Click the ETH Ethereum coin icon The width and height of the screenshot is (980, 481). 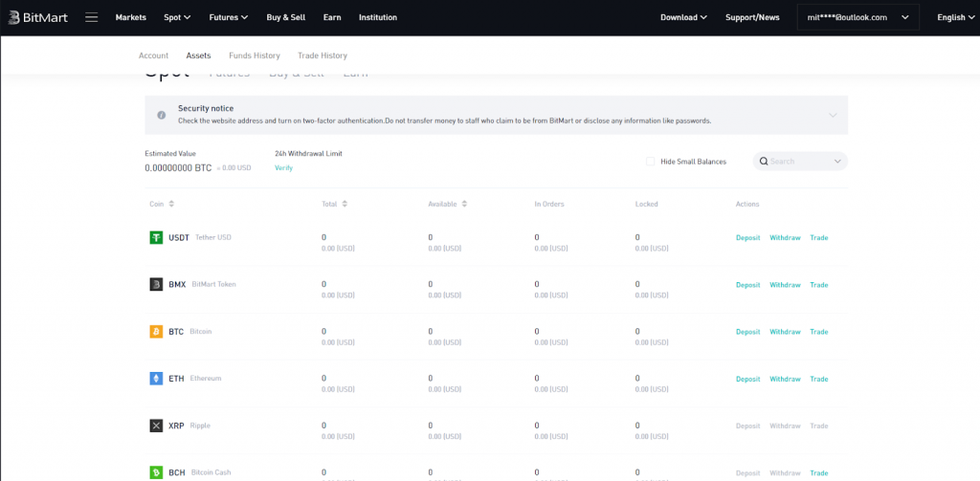pyautogui.click(x=156, y=379)
